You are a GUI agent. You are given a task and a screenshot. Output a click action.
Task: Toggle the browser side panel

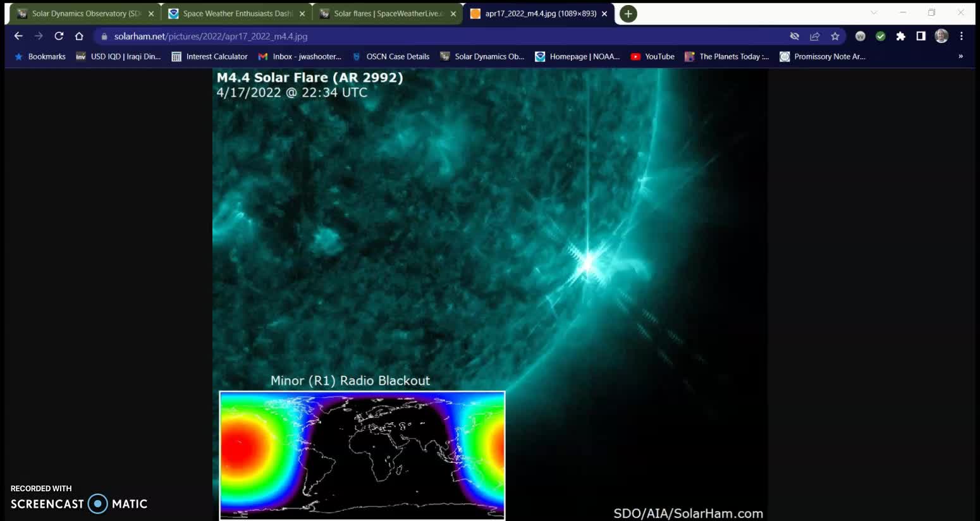[921, 37]
